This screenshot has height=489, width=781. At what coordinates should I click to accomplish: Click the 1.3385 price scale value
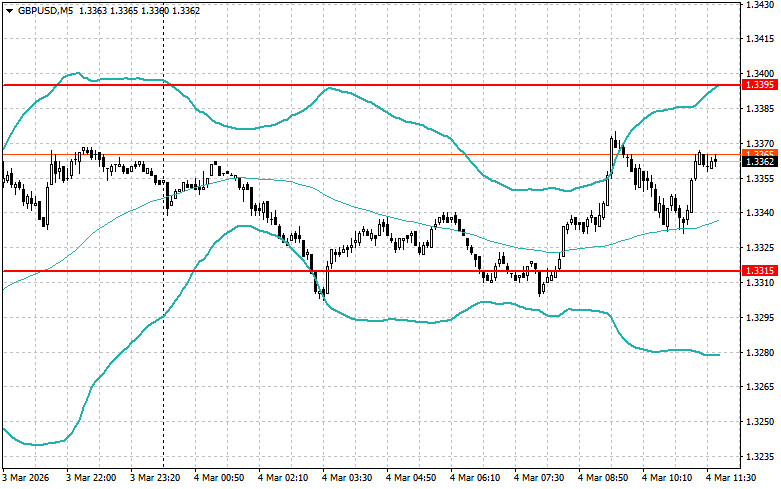(x=760, y=109)
